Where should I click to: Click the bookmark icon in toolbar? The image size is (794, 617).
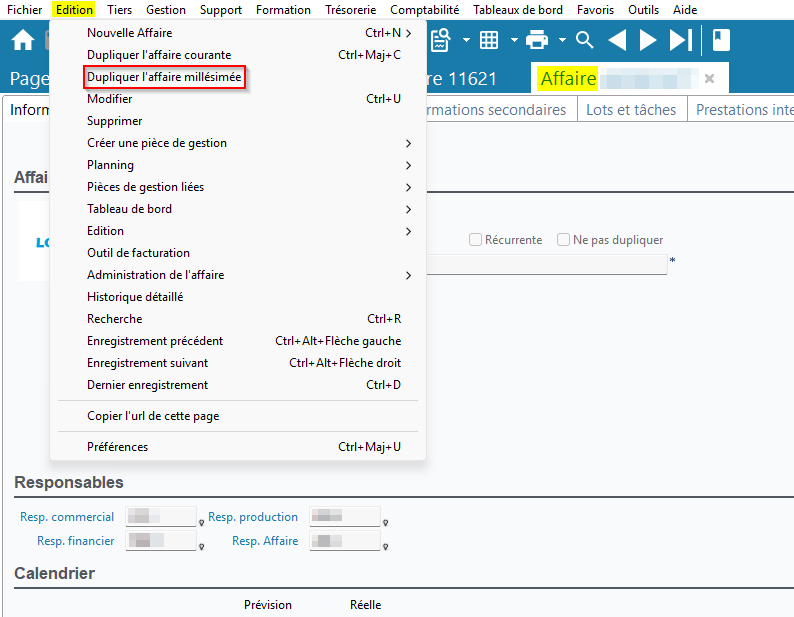[x=721, y=40]
